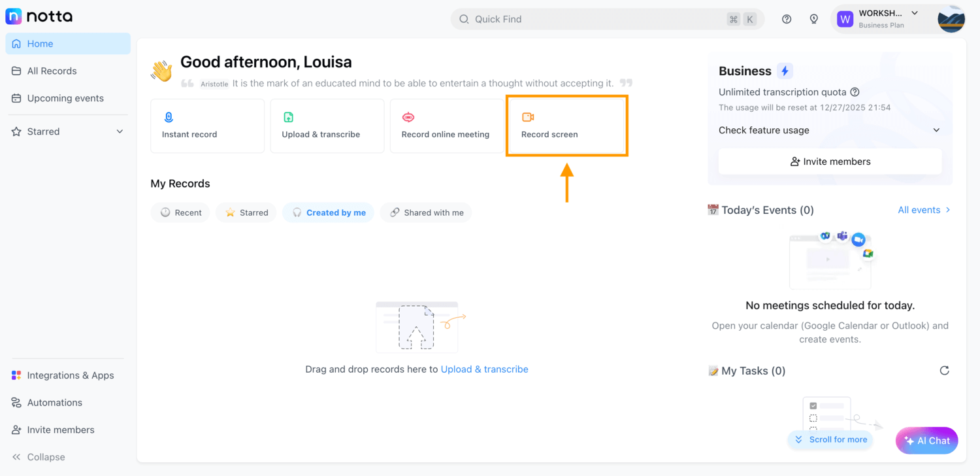Viewport: 980px width, 476px height.
Task: Click the magnifier icon in Quick Find
Action: (x=464, y=19)
